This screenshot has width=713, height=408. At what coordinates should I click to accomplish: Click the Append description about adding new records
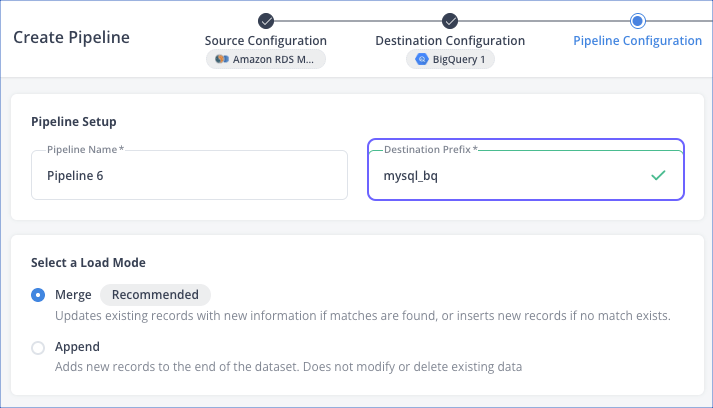pos(288,367)
